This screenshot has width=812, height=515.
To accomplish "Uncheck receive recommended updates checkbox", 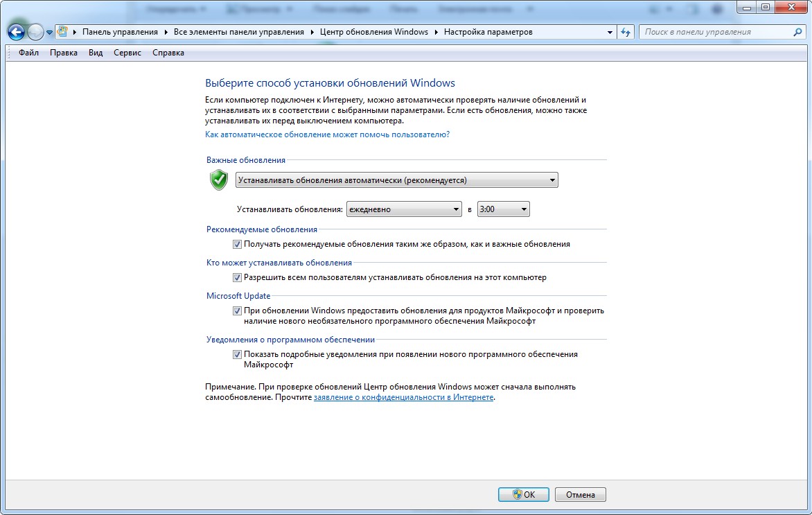I will 237,245.
